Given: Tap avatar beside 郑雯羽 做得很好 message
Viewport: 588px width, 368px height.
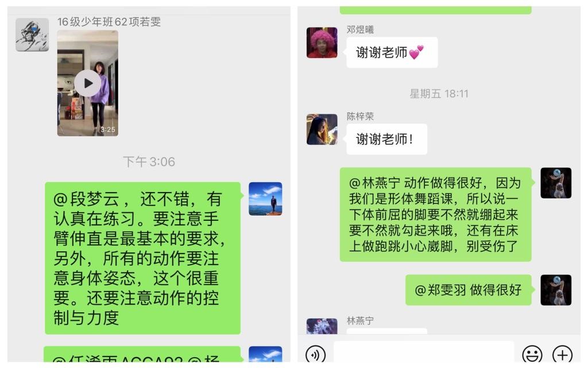Looking at the screenshot, I should pos(556,290).
